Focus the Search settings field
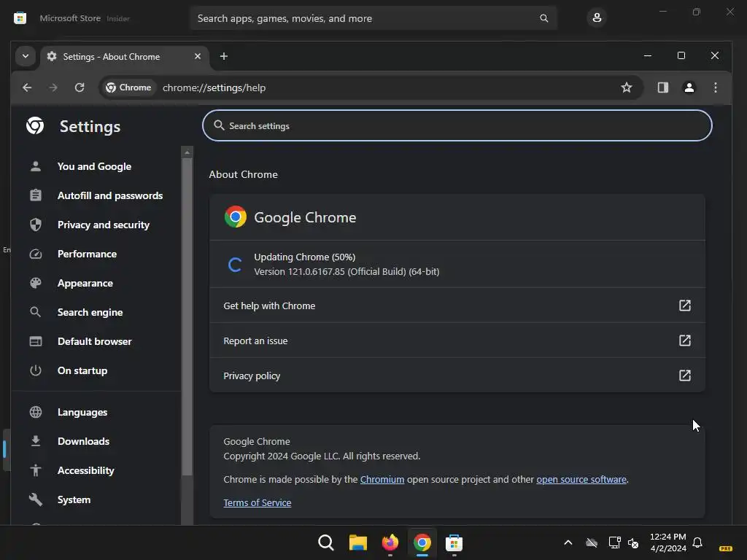This screenshot has width=747, height=560. [457, 125]
